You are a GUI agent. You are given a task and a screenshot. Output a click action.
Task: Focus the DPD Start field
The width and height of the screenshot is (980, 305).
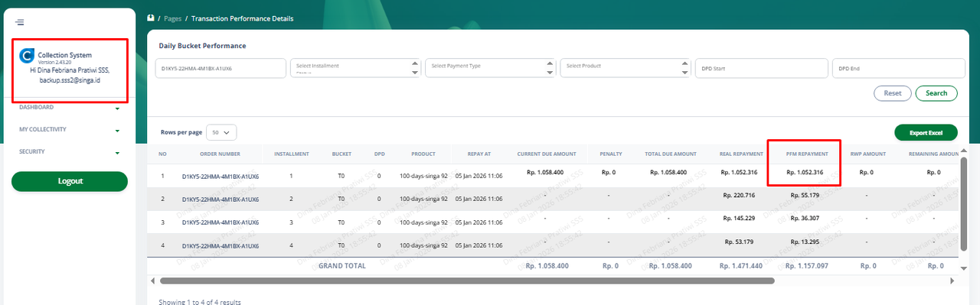point(761,68)
